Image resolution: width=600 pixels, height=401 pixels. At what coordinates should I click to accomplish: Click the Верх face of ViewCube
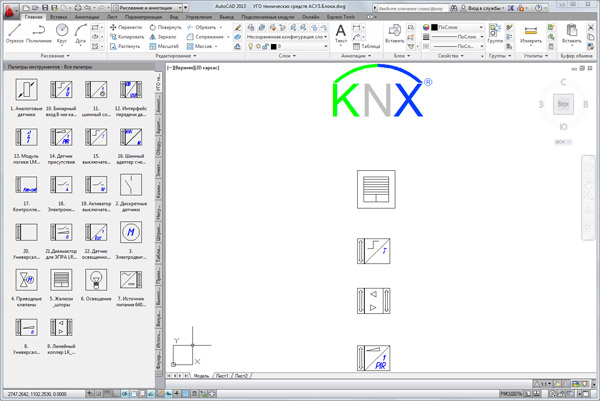tap(563, 104)
